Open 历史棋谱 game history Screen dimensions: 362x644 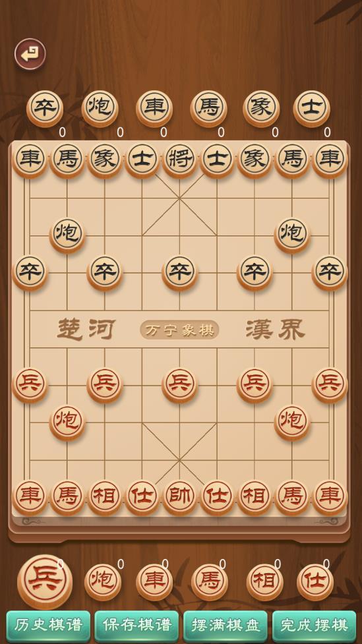coord(48,626)
